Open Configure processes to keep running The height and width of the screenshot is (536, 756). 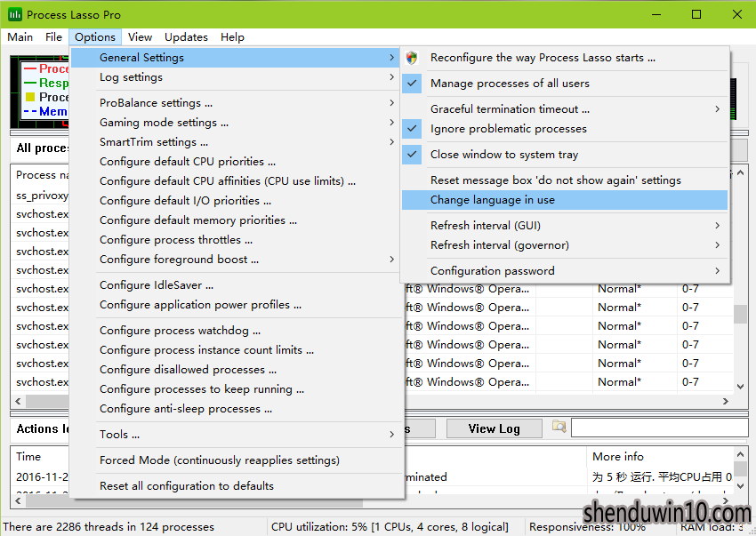tap(236, 389)
